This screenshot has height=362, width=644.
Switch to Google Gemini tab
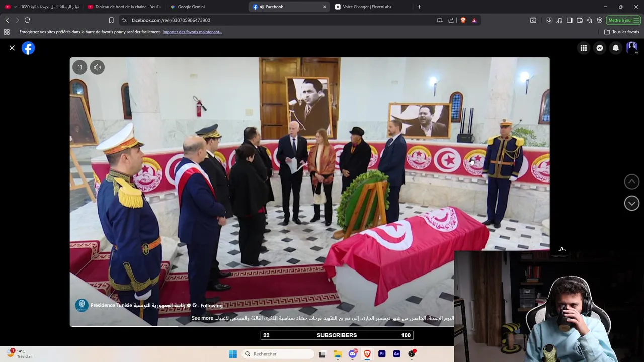click(x=191, y=7)
